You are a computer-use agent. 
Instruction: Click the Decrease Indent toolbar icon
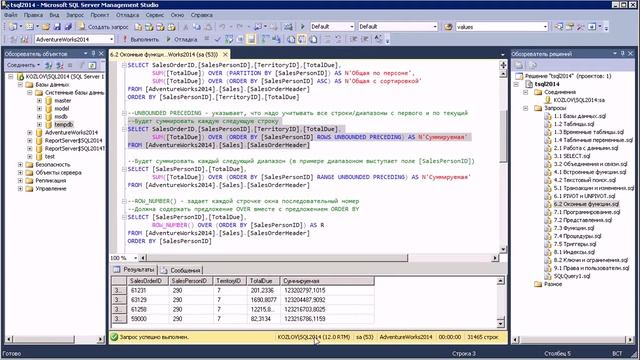point(353,39)
